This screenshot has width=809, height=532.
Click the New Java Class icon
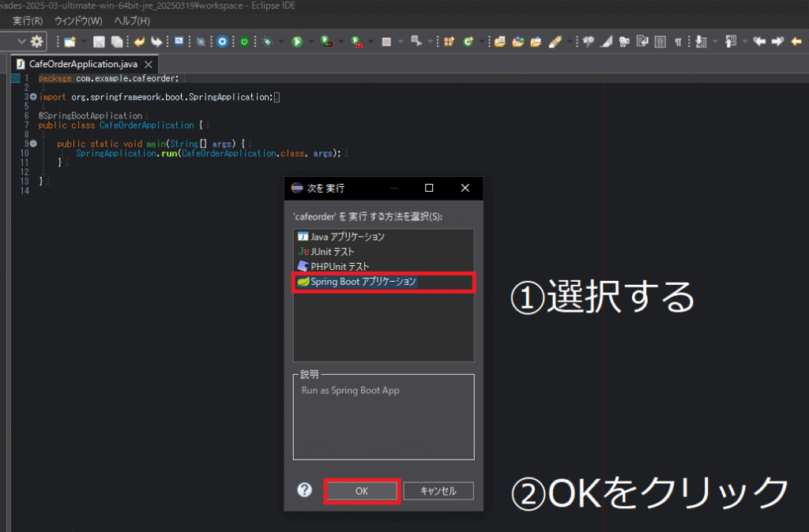click(468, 42)
